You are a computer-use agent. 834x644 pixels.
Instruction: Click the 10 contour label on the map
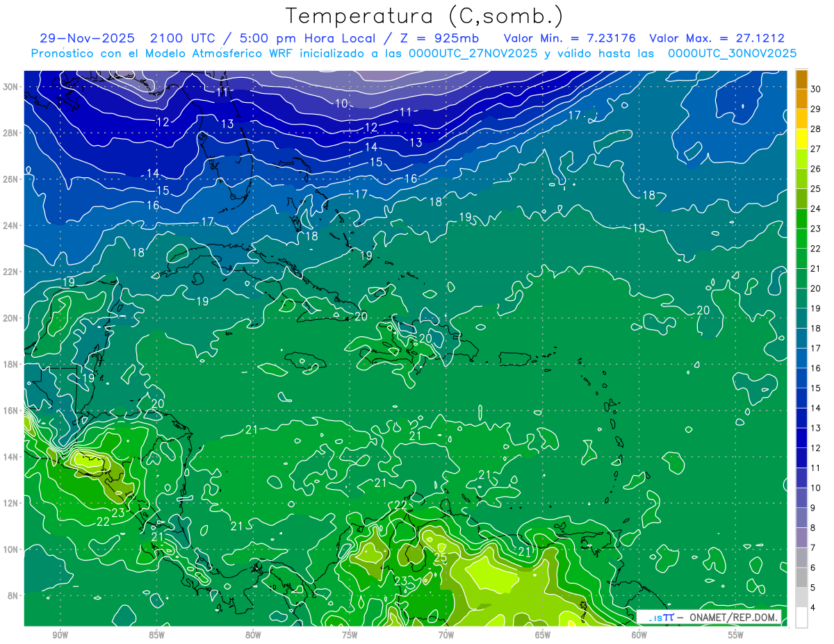pyautogui.click(x=341, y=104)
